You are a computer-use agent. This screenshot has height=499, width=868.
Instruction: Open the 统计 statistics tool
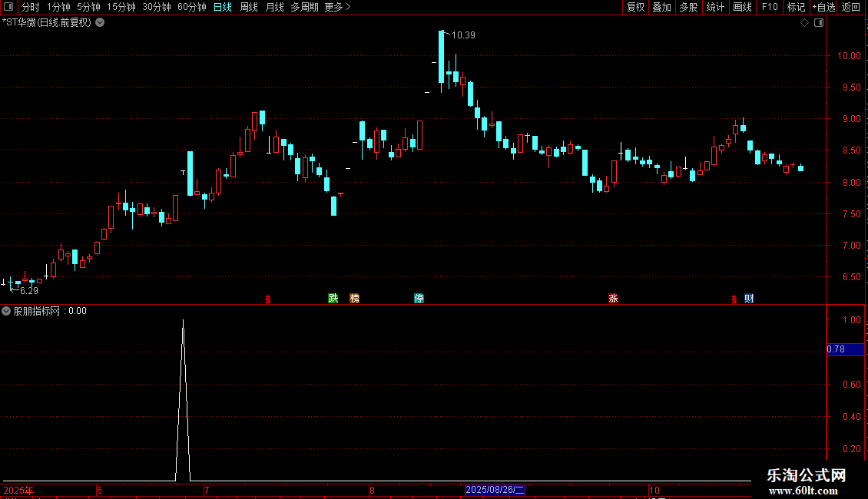tap(715, 7)
